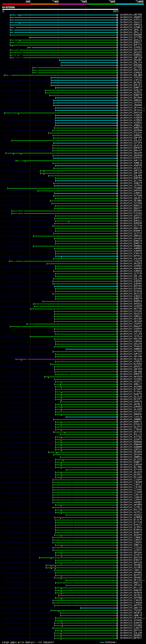Click the UniRef100_A7Q5V1 label
Image resolution: width=146 pixels, height=644 pixels.
pos(131,115)
